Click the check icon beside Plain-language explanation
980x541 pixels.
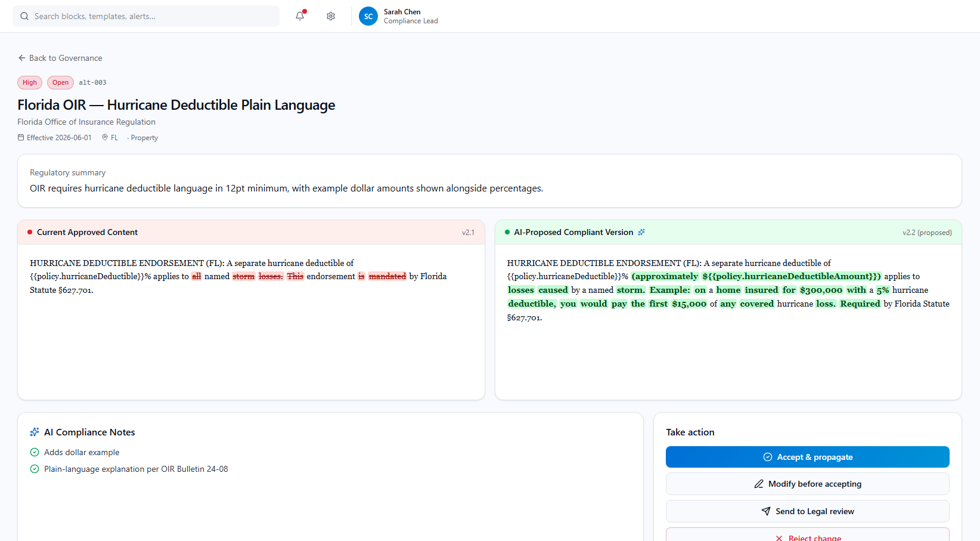35,469
